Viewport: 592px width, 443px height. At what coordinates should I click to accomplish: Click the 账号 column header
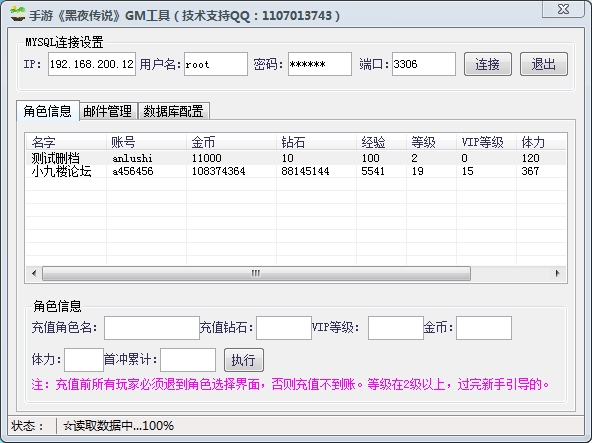[x=146, y=142]
